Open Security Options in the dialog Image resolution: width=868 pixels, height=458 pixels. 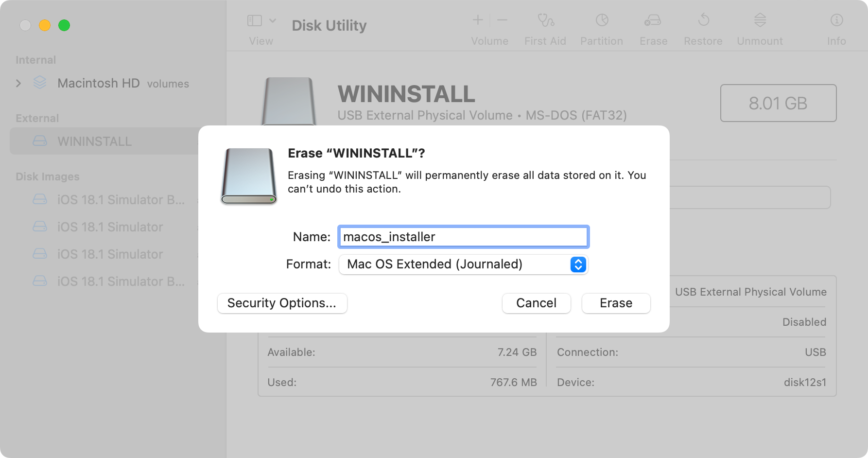pyautogui.click(x=282, y=303)
